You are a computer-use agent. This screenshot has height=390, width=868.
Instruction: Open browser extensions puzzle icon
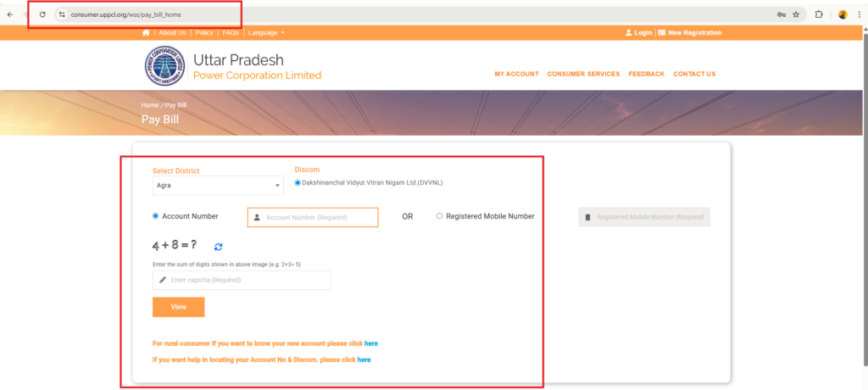pyautogui.click(x=820, y=15)
